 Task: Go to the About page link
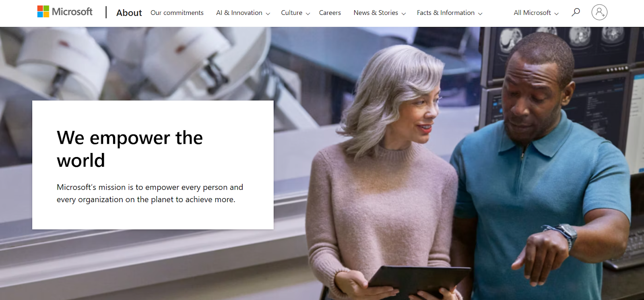coord(129,13)
